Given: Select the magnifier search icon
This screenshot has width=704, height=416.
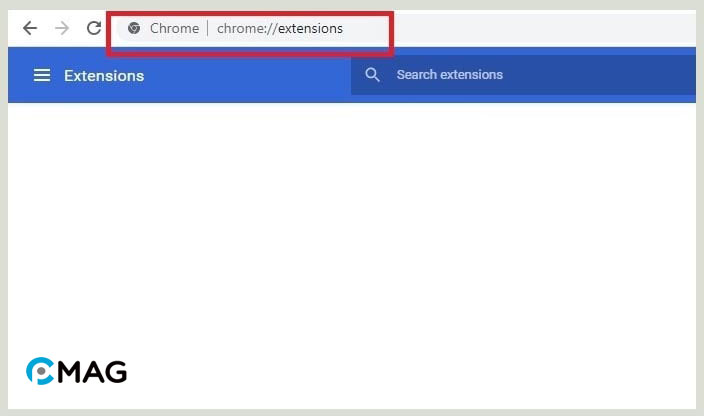Looking at the screenshot, I should (x=372, y=75).
